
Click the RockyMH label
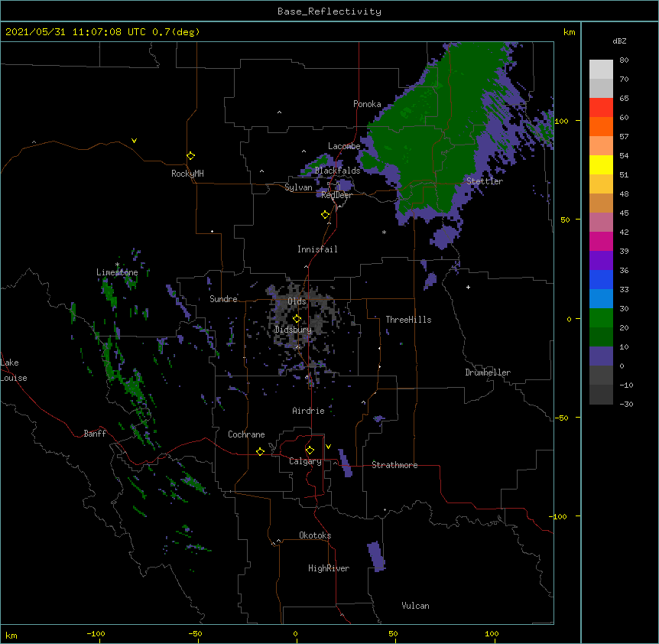(x=187, y=174)
